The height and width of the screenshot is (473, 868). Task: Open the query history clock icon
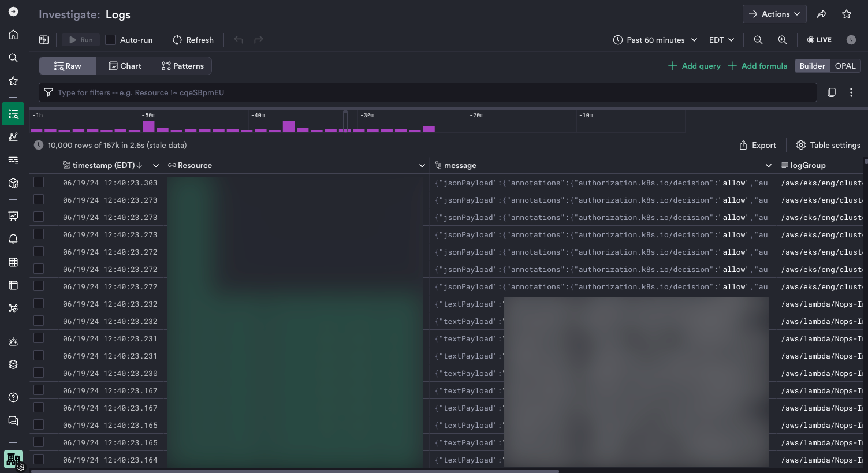click(x=851, y=40)
